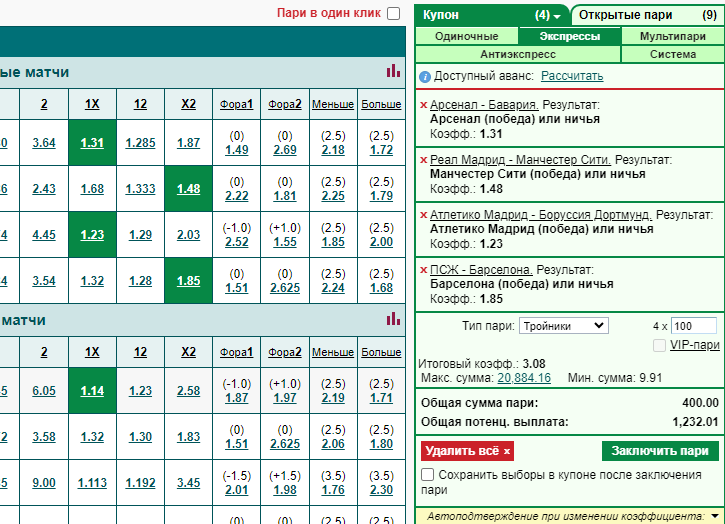Switch to Открытые пари tab
The width and height of the screenshot is (725, 524).
[648, 15]
